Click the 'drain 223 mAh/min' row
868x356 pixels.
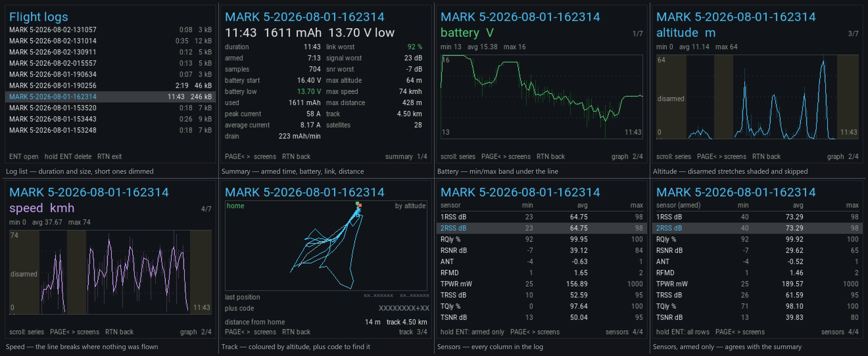tap(273, 136)
